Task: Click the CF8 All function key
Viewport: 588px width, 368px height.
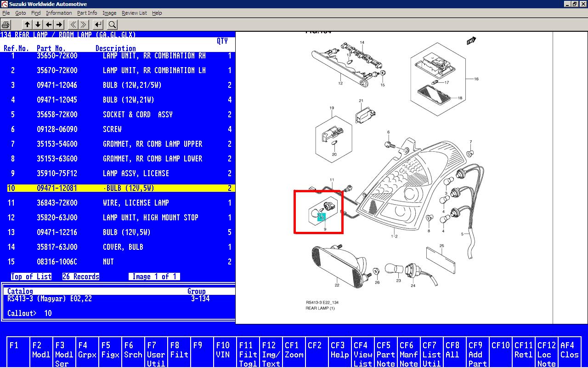Action: [x=455, y=352]
